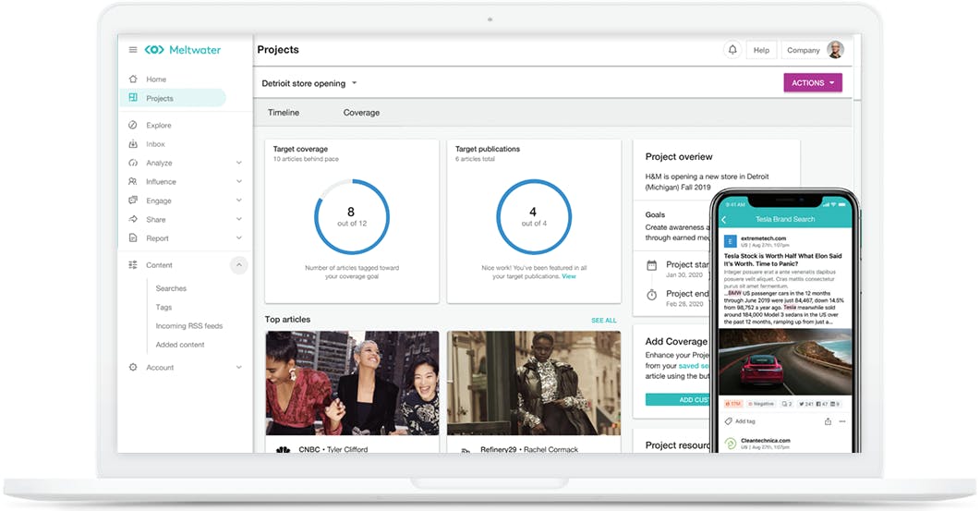Click the teal ADD CUSTOM button
Viewport: 980px width, 511px height.
[x=677, y=400]
